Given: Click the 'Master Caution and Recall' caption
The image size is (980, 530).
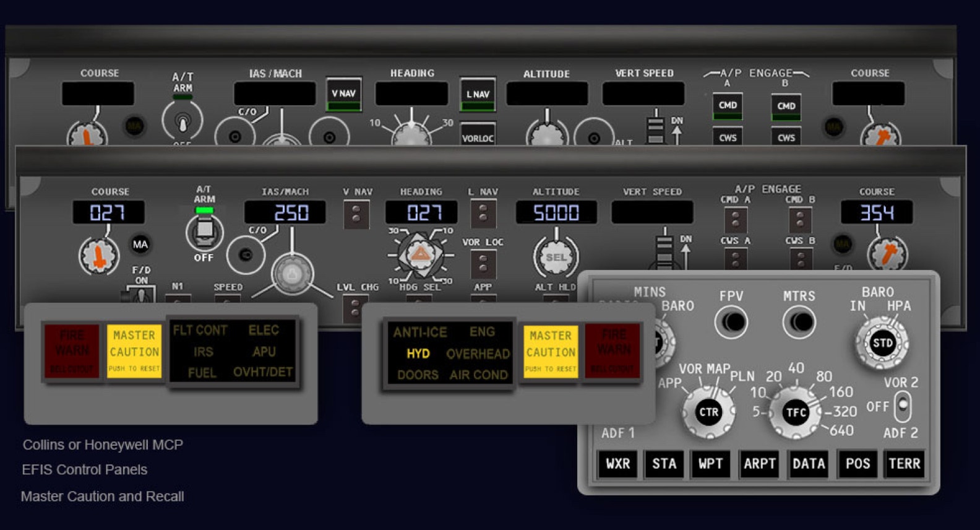Looking at the screenshot, I should point(102,497).
